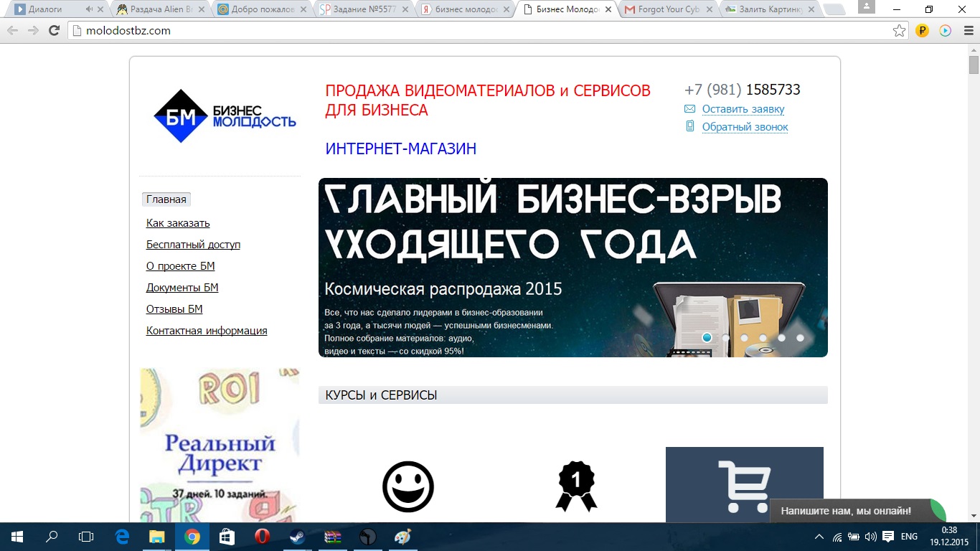980x551 pixels.
Task: Click the Космическая распродажа 2015 banner
Action: 573,268
